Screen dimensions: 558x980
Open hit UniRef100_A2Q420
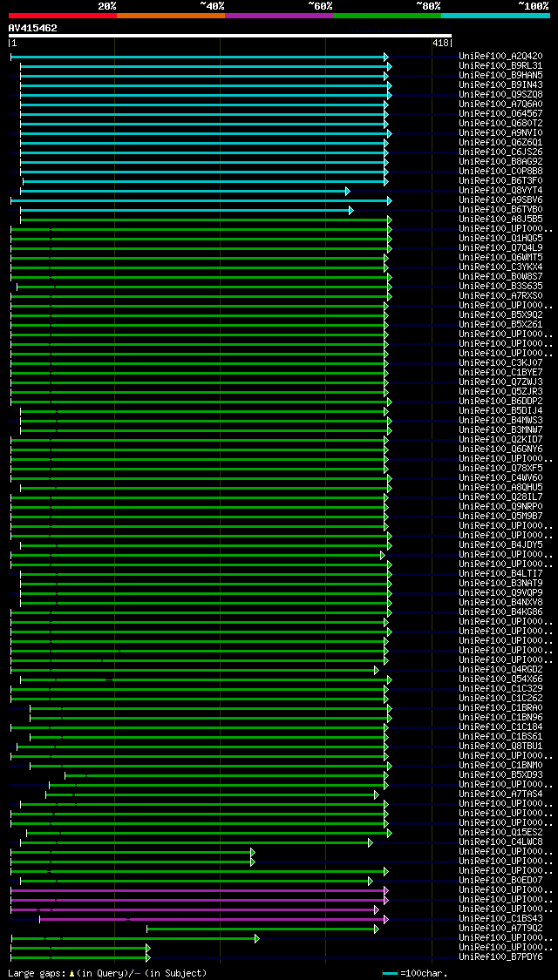click(500, 57)
